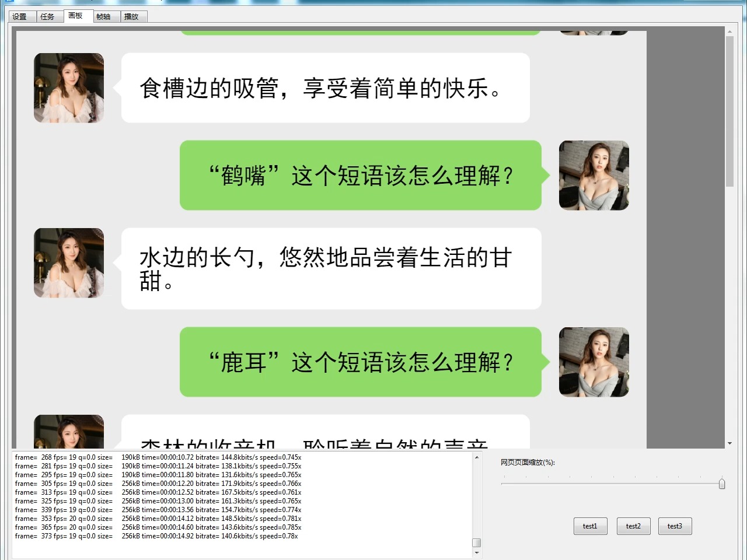This screenshot has width=747, height=560.
Task: Click the log line for frame 268
Action: (158, 457)
